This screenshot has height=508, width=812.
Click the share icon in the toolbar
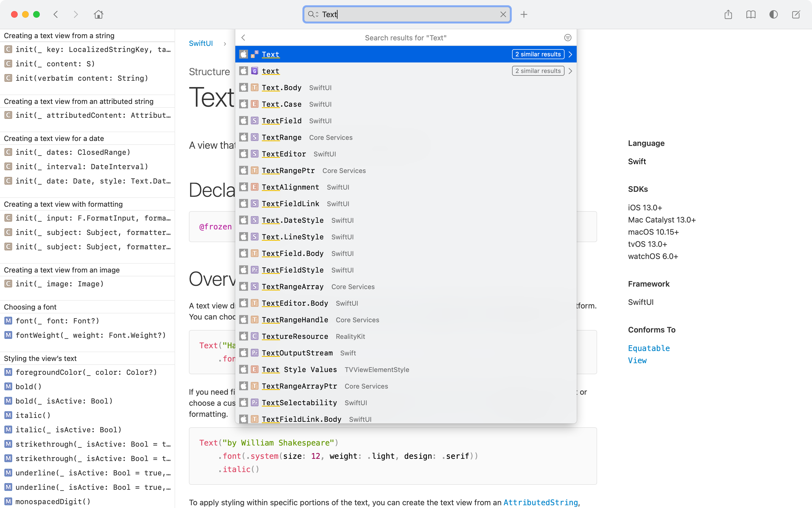[728, 14]
